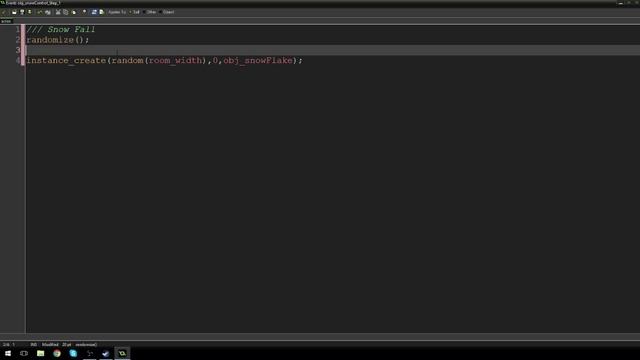Click line number 1 in gutter

click(18, 29)
